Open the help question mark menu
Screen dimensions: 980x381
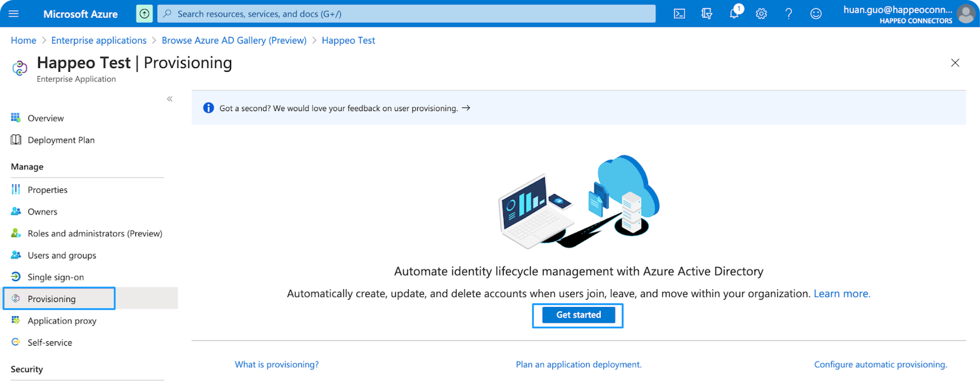point(789,14)
